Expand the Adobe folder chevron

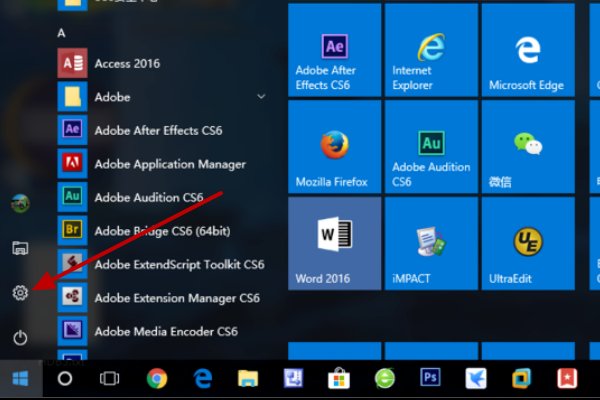click(x=262, y=97)
